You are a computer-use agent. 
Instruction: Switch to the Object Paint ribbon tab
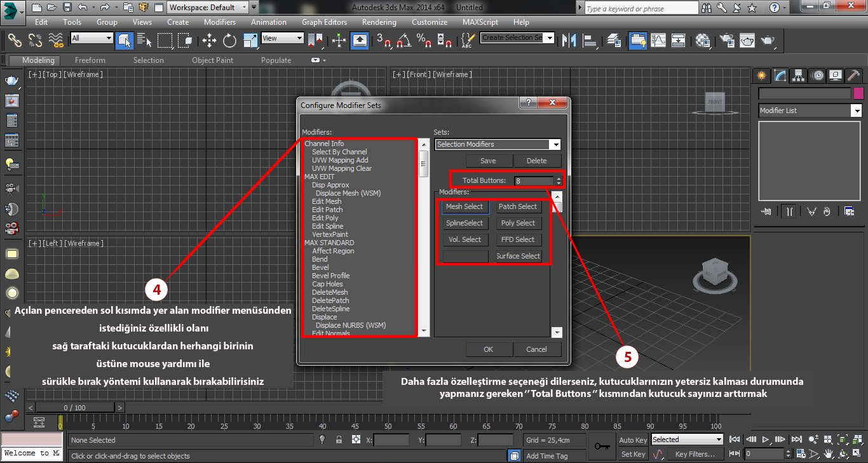pyautogui.click(x=213, y=60)
